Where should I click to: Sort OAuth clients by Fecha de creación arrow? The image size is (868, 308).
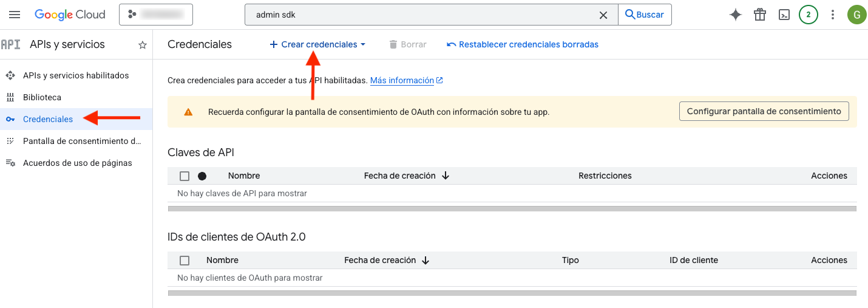pyautogui.click(x=426, y=261)
